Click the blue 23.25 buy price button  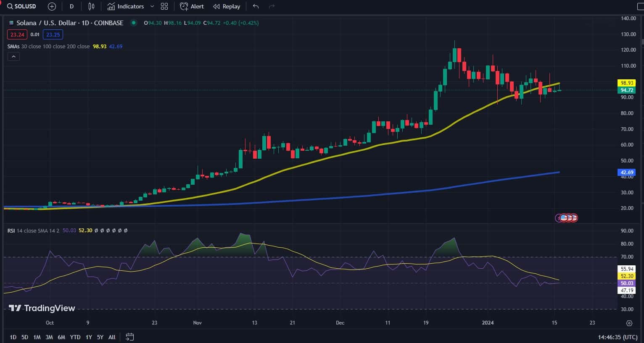pyautogui.click(x=53, y=34)
